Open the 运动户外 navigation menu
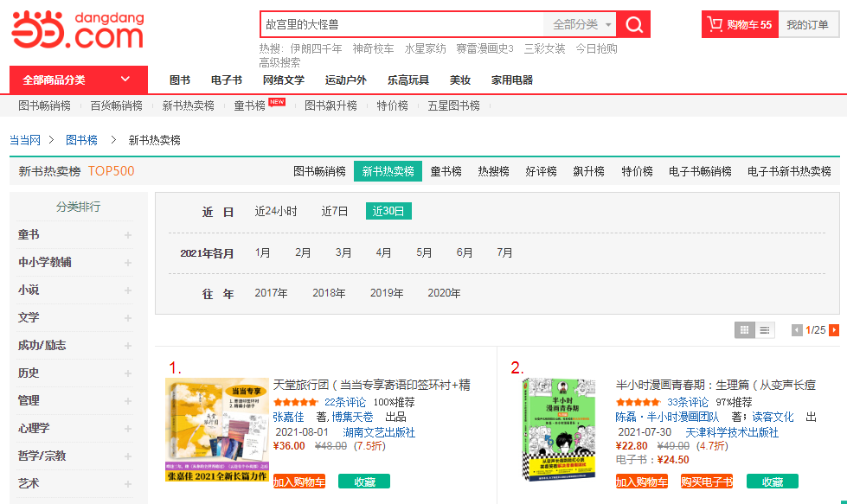847x504 pixels. [x=346, y=80]
